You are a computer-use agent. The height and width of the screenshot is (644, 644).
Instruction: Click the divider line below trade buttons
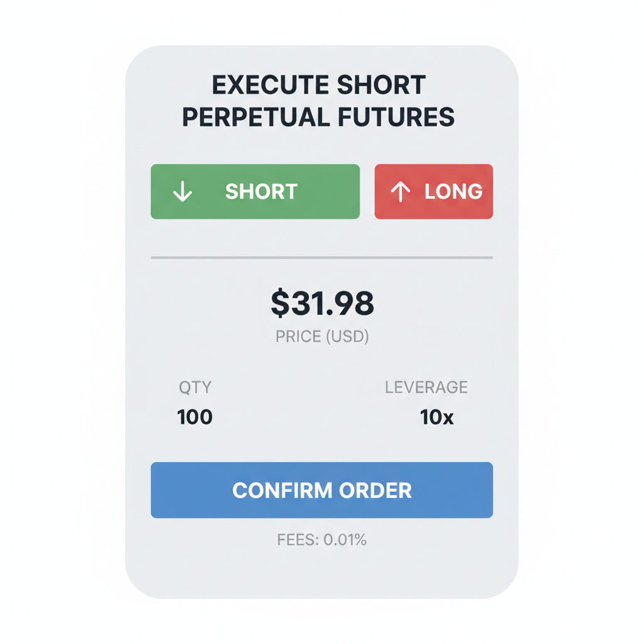[322, 257]
